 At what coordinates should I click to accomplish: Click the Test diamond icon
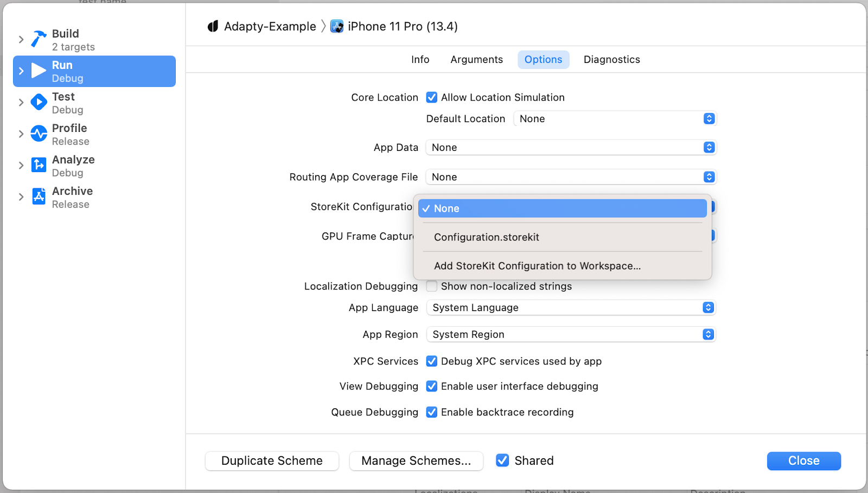[39, 102]
